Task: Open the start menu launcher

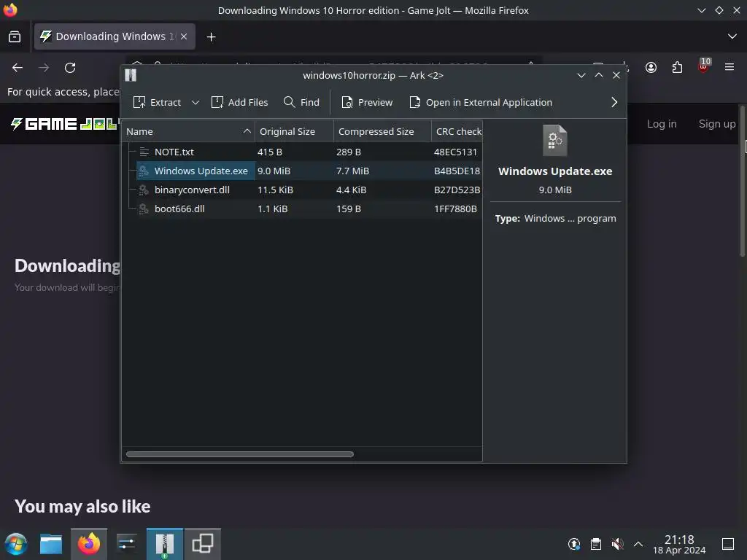Action: [16, 544]
